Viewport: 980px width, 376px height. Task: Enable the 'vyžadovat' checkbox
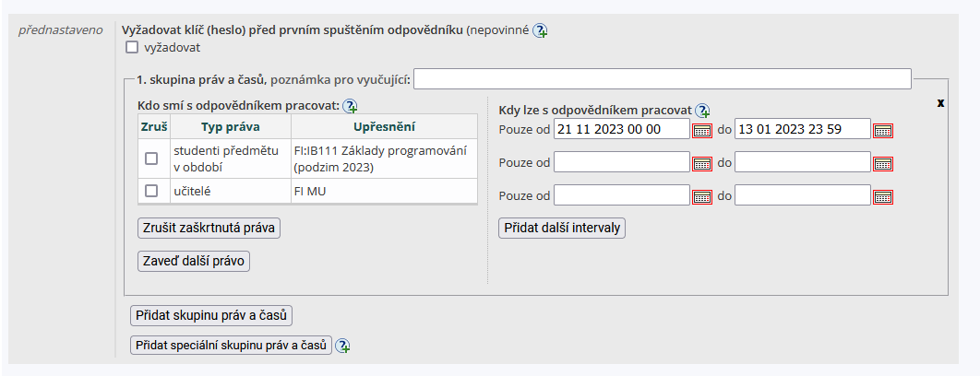click(132, 47)
